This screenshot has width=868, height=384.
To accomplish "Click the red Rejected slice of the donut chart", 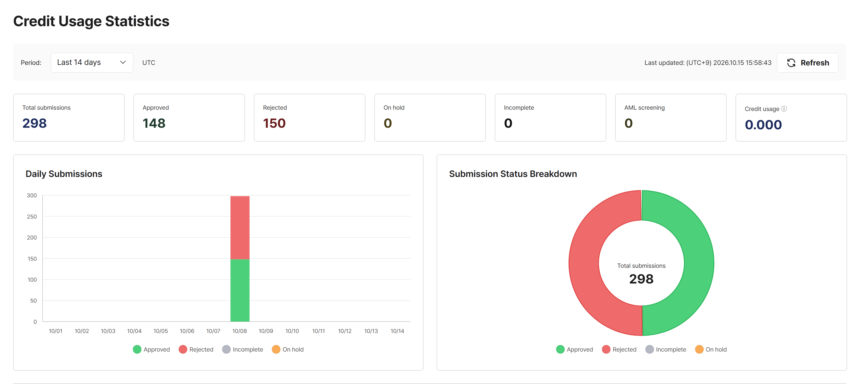I will [x=584, y=263].
